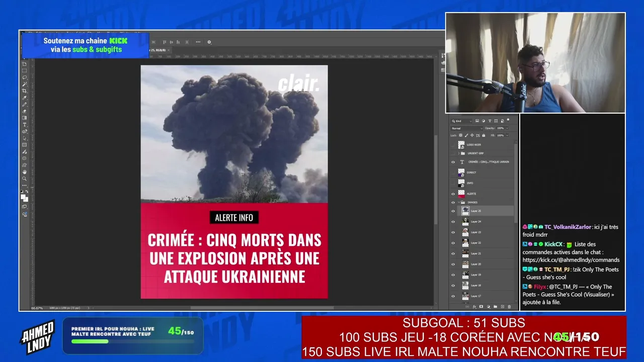Hide the ALERTE layer
This screenshot has width=644, height=362.
click(453, 194)
